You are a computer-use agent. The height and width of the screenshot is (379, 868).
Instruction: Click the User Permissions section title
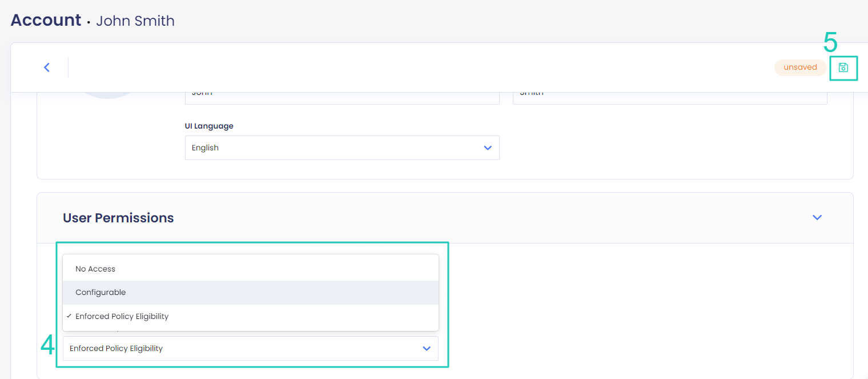(118, 218)
